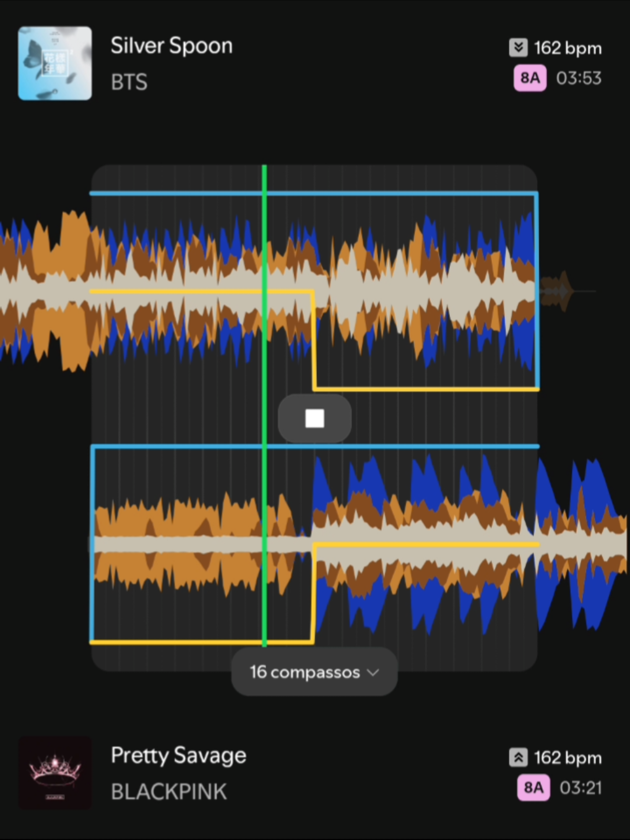This screenshot has height=840, width=630.
Task: Click the 03:21 duration of Pretty Savage
Action: click(580, 787)
